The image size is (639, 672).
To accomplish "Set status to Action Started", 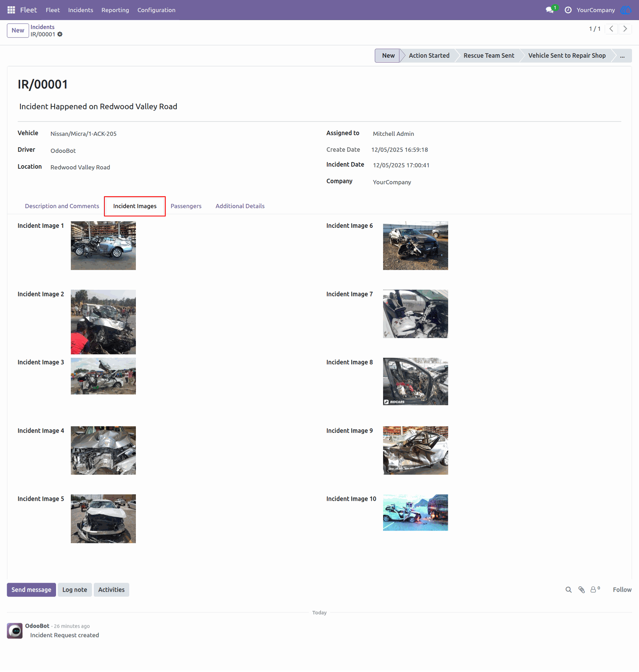I will click(429, 56).
